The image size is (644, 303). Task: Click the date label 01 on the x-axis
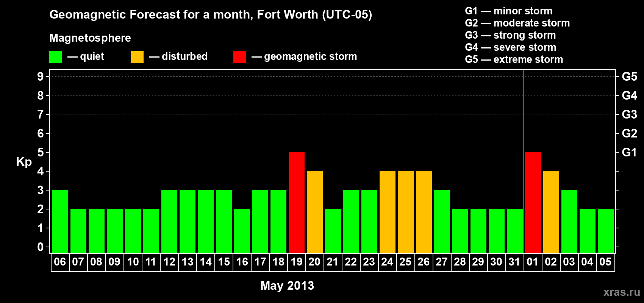click(x=533, y=262)
